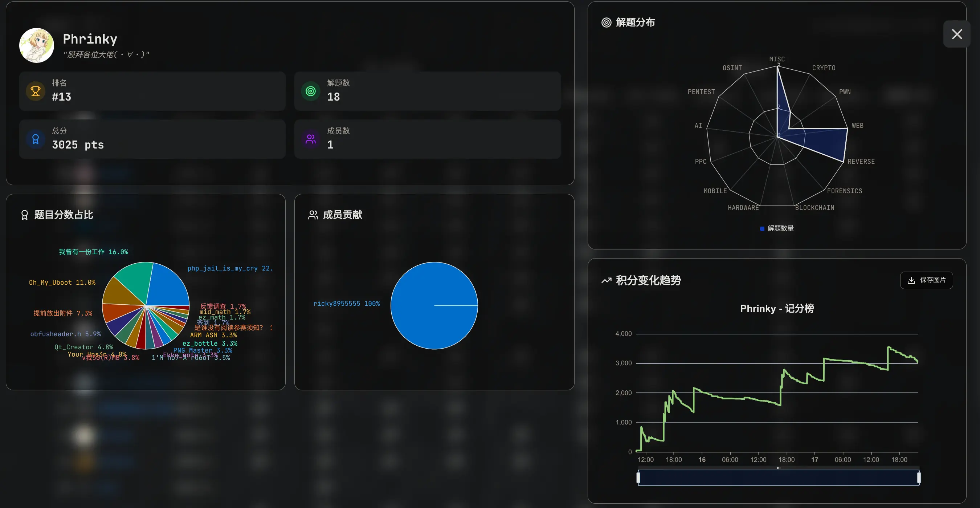The width and height of the screenshot is (980, 508).
Task: Click the blue medal icon beside 总分
Action: point(35,139)
